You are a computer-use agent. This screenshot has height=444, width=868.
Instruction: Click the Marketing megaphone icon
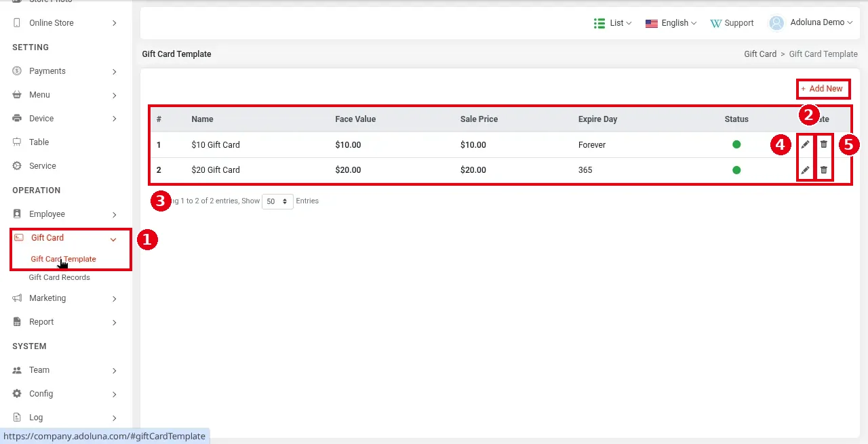pyautogui.click(x=17, y=298)
